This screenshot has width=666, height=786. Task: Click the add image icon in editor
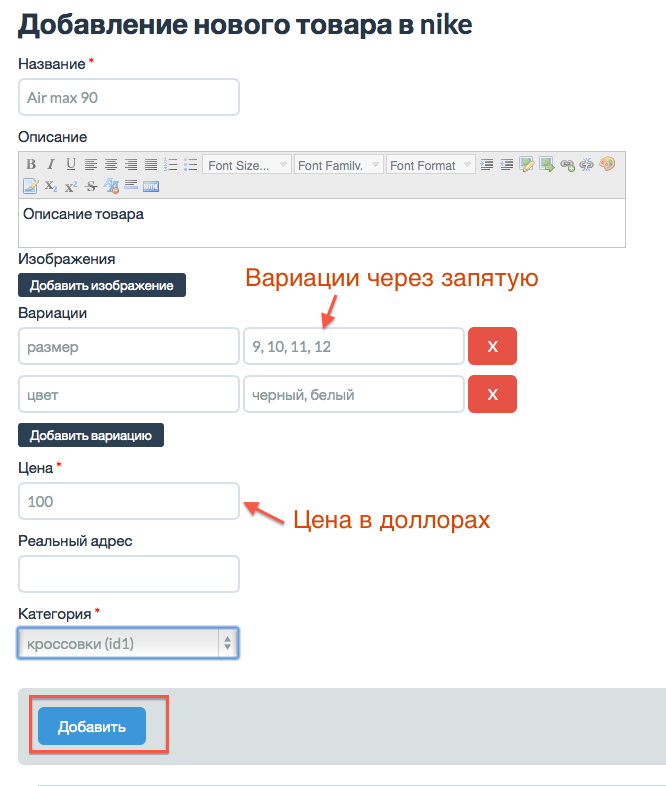[x=527, y=164]
